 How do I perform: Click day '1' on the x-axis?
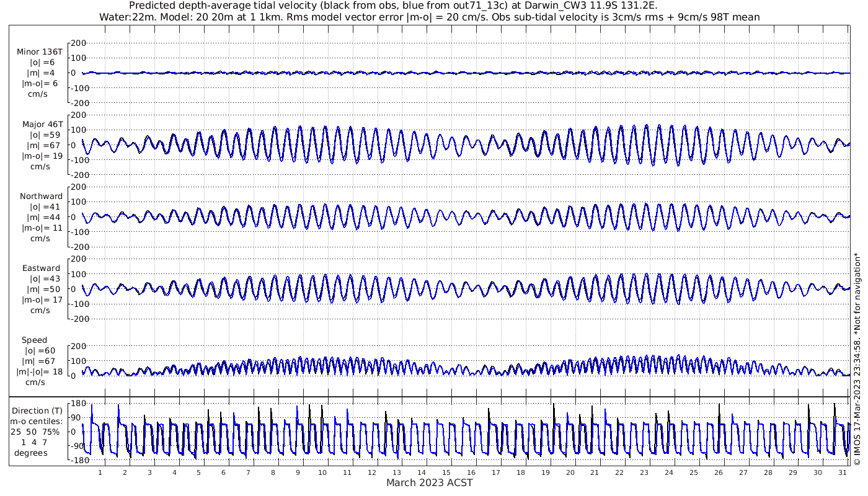[100, 472]
